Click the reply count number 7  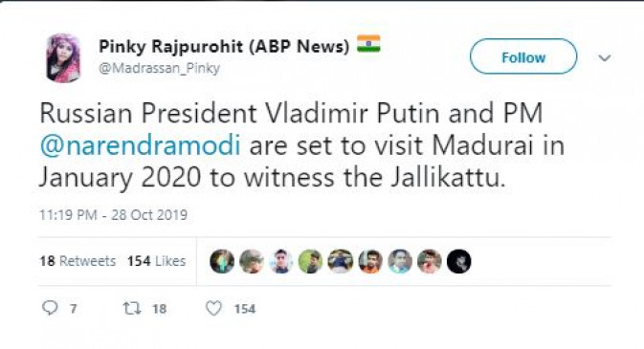pos(73,308)
